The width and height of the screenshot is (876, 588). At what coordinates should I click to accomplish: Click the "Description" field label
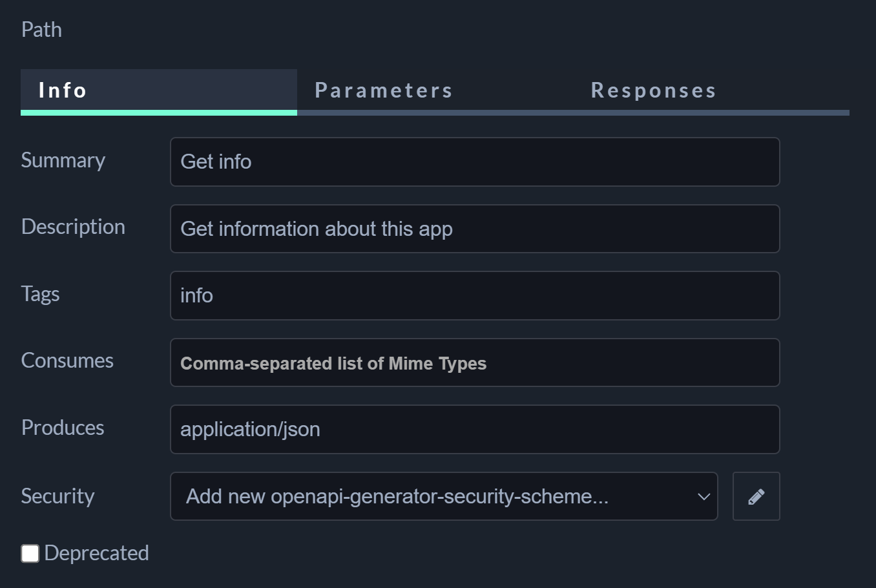(73, 227)
